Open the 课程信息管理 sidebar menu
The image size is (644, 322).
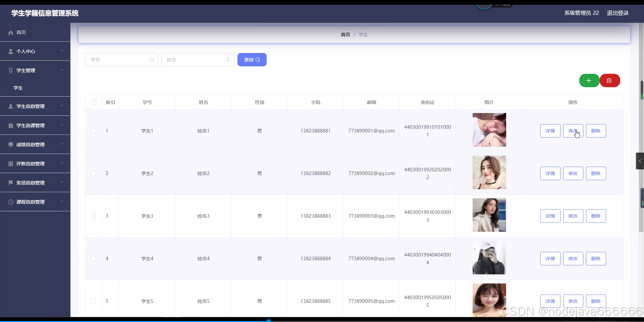[x=35, y=202]
